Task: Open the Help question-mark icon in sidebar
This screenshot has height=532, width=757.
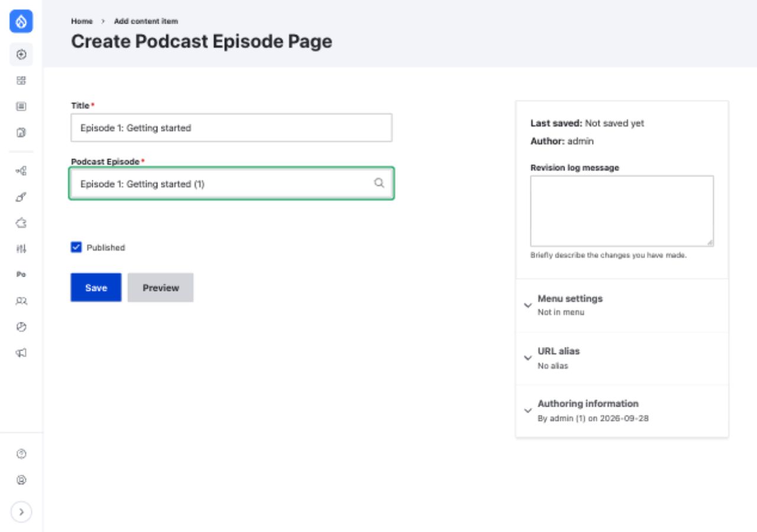Action: (21, 454)
